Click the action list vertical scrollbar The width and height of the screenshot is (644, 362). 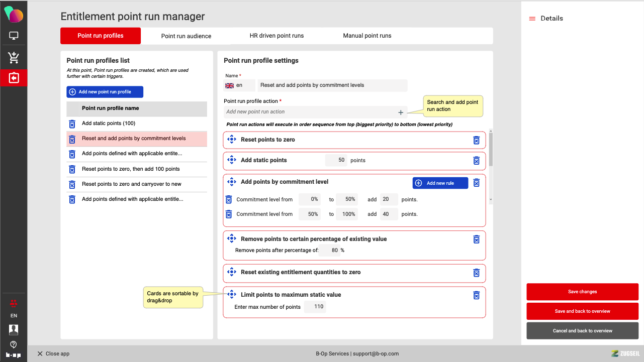(491, 149)
